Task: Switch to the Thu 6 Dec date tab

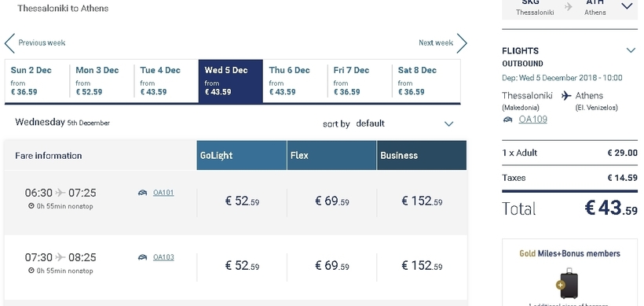Action: pyautogui.click(x=295, y=81)
